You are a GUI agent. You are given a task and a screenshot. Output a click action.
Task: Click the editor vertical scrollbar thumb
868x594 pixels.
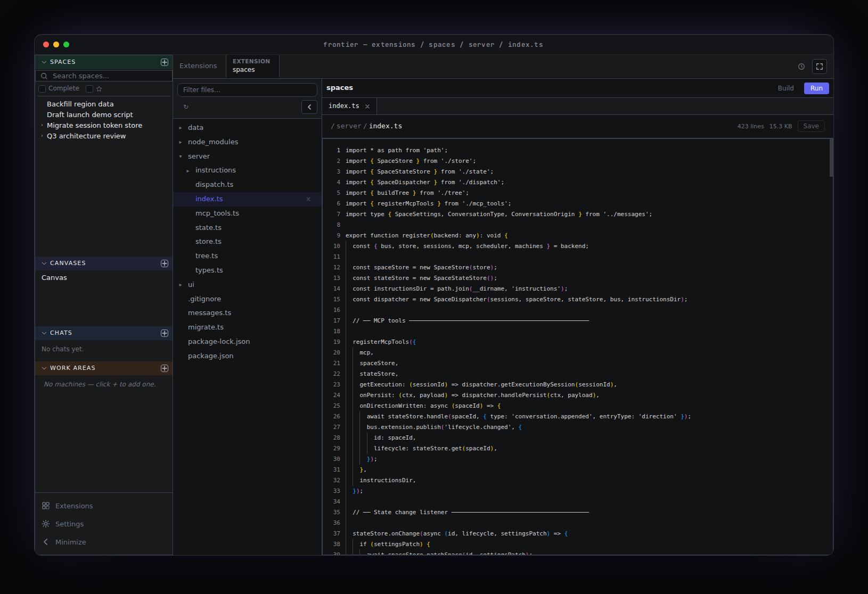pyautogui.click(x=831, y=158)
